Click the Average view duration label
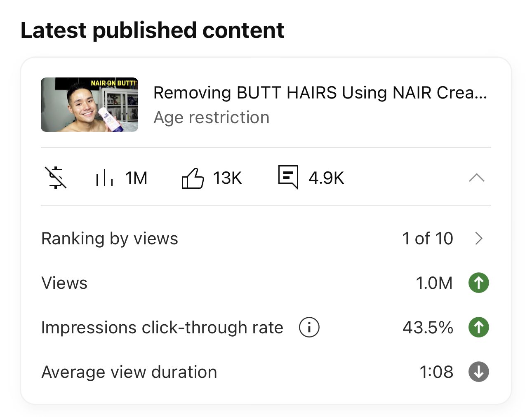This screenshot has height=417, width=532. click(x=129, y=372)
